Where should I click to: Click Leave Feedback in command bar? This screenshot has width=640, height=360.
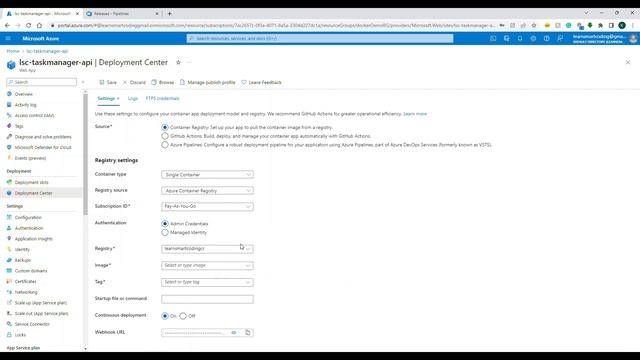coord(261,82)
